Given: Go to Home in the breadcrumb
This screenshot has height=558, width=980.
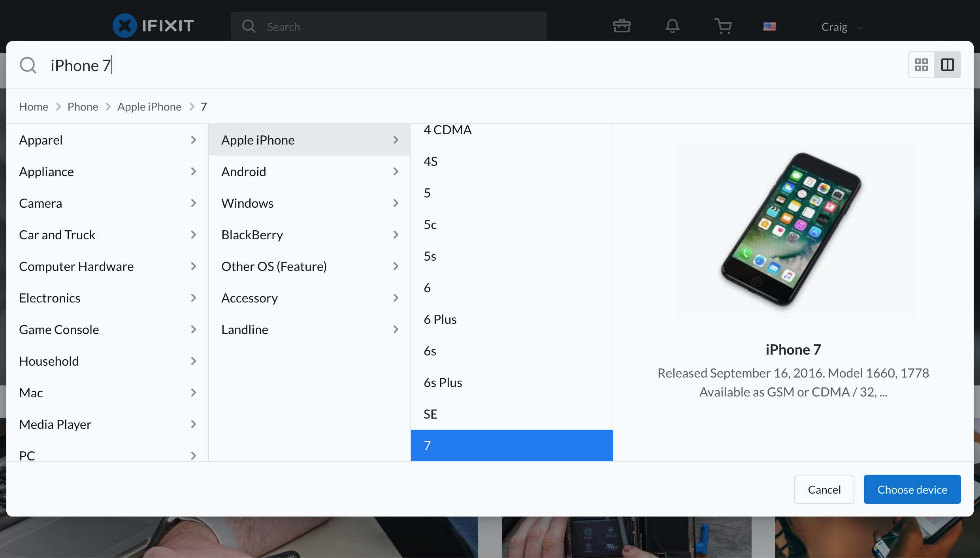Looking at the screenshot, I should [x=34, y=107].
